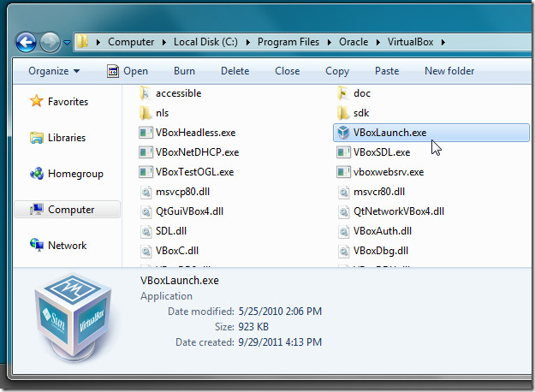Click VBoxNetDHCP.exe file icon
Image resolution: width=535 pixels, height=392 pixels.
click(x=146, y=152)
